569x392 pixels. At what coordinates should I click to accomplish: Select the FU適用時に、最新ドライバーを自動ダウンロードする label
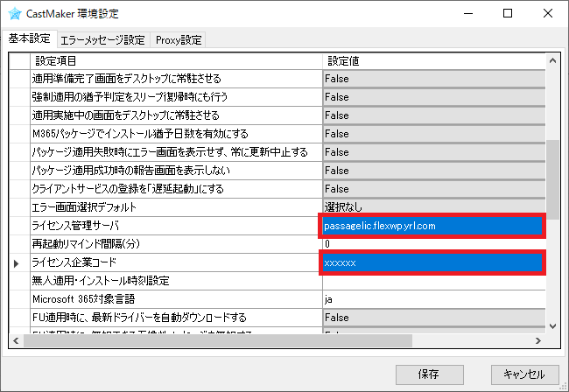pyautogui.click(x=176, y=318)
